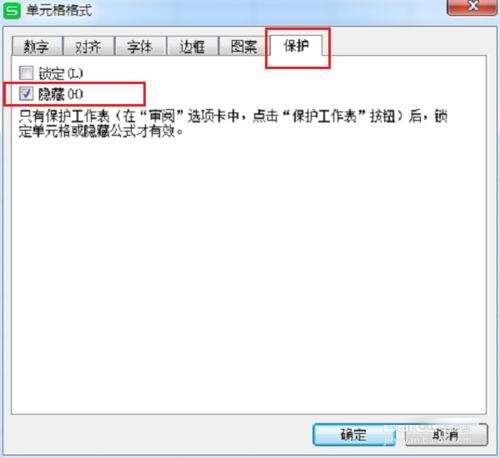Click the 锁定 (L) label text
The image size is (500, 458).
tap(61, 73)
